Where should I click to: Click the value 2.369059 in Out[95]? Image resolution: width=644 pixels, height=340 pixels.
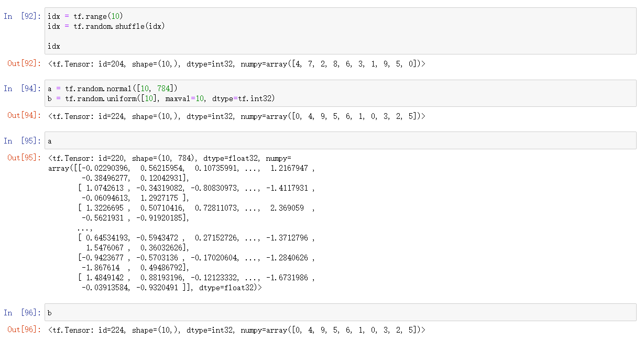pos(287,208)
